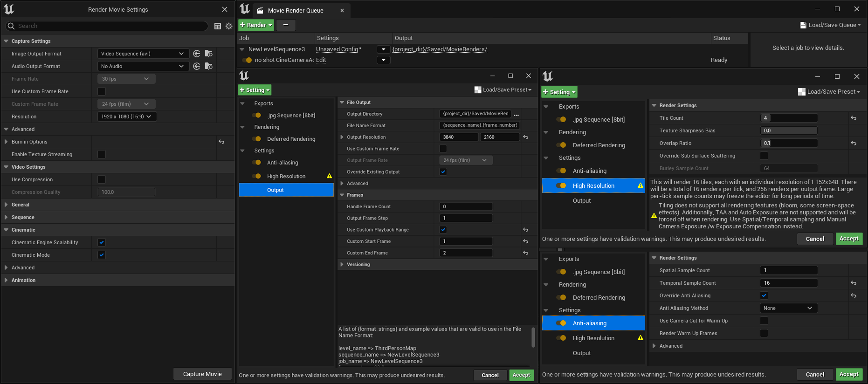Enable the Use Compression checkbox
Image resolution: width=868 pixels, height=384 pixels.
[x=102, y=179]
